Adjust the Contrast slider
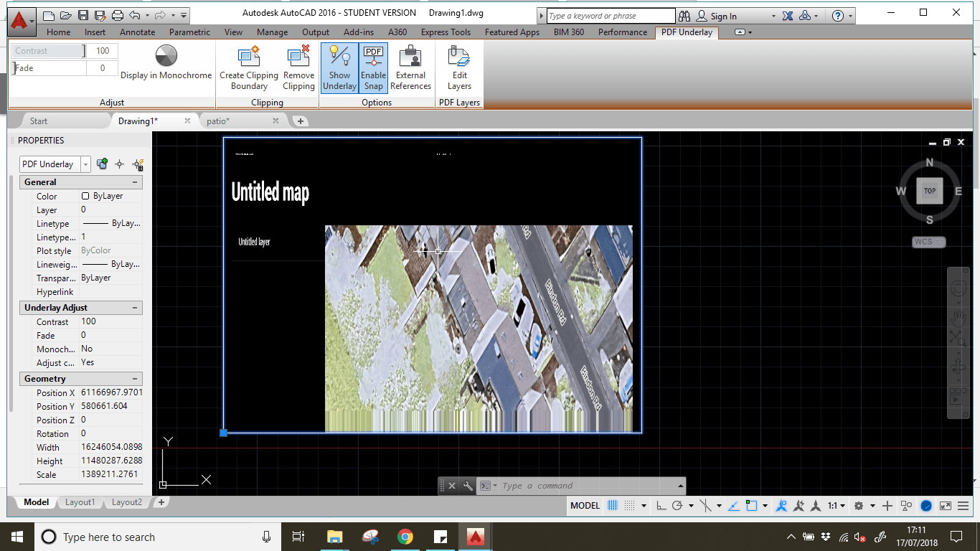Image resolution: width=980 pixels, height=551 pixels. tap(48, 51)
